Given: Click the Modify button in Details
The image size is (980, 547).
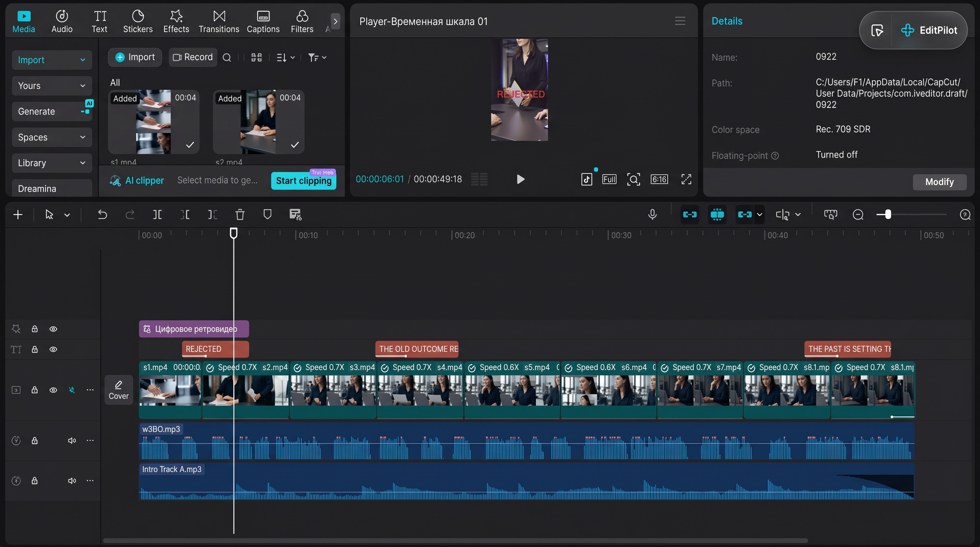Looking at the screenshot, I should [x=939, y=182].
